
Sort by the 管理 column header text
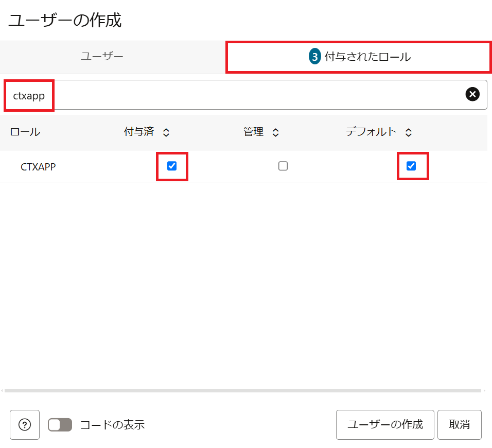click(x=253, y=132)
